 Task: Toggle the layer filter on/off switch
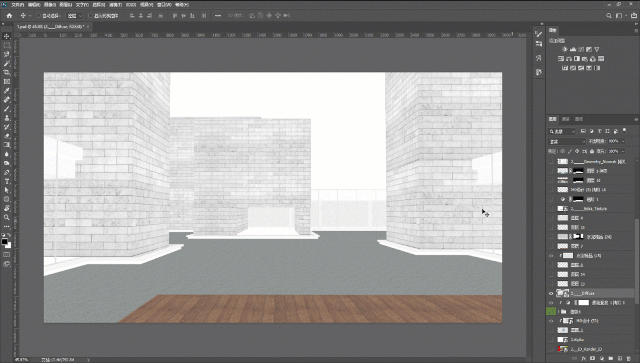point(624,131)
